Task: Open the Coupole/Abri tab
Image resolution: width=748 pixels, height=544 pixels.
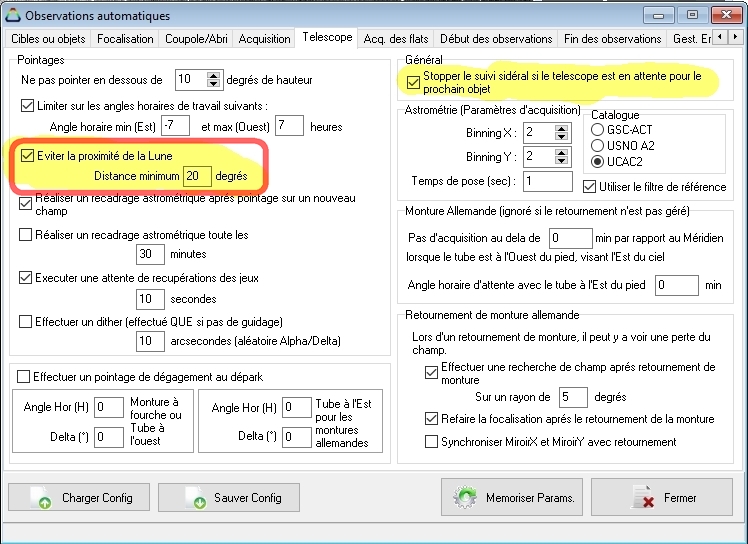Action: tap(197, 38)
